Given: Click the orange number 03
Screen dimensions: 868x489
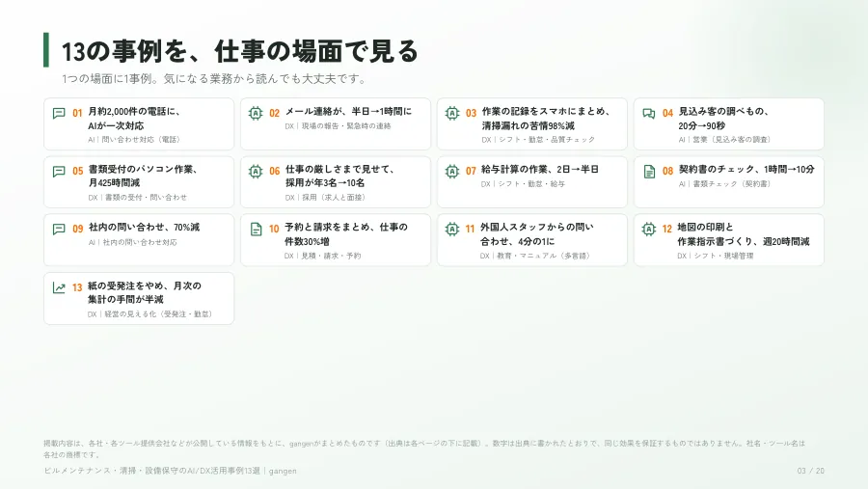Looking at the screenshot, I should point(471,114).
